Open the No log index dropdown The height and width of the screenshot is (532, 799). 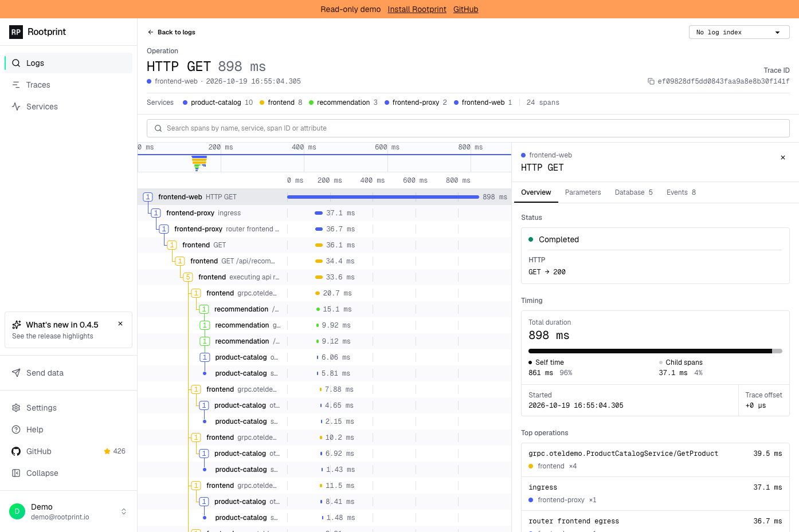[x=739, y=32]
